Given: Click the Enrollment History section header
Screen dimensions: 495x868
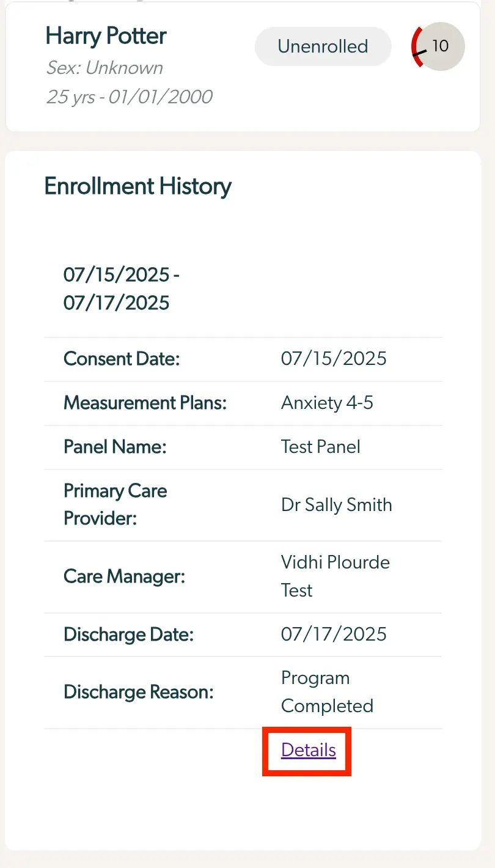Looking at the screenshot, I should pos(137,186).
